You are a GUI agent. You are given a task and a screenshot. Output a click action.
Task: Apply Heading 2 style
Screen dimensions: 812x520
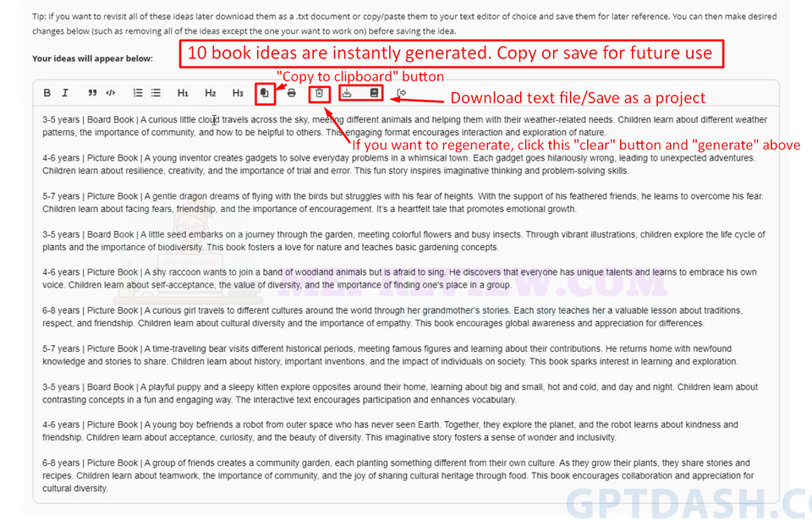[x=211, y=93]
